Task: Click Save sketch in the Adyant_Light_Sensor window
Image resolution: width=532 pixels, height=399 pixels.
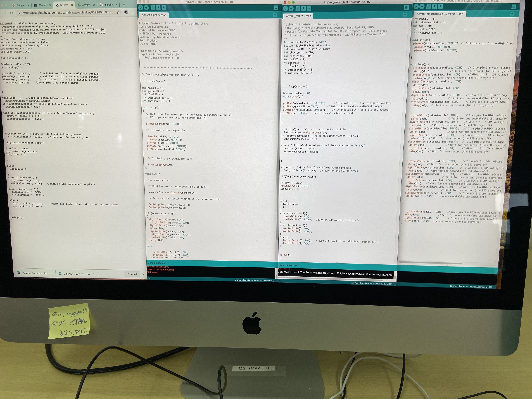Action: [164, 8]
